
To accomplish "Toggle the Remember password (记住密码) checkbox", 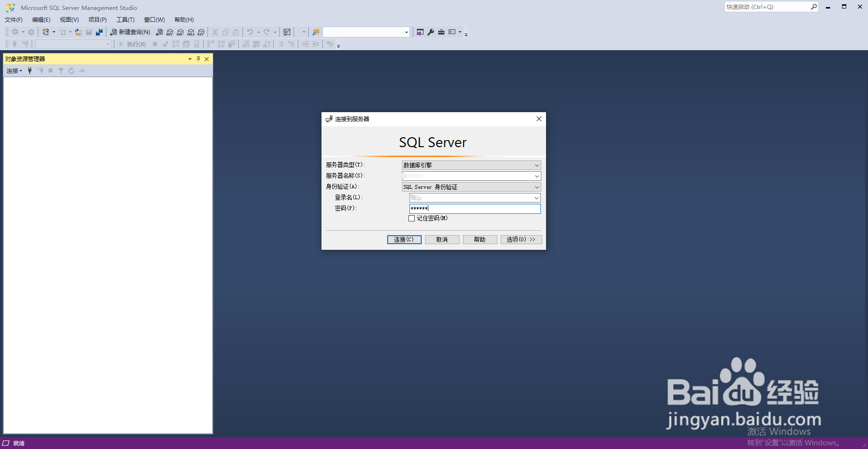I will [x=411, y=219].
